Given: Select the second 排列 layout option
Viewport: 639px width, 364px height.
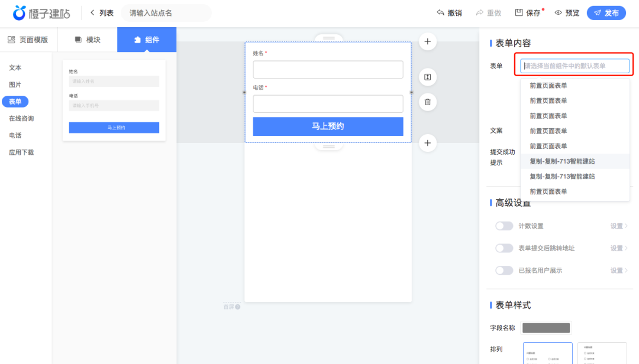Looking at the screenshot, I should pos(602,353).
